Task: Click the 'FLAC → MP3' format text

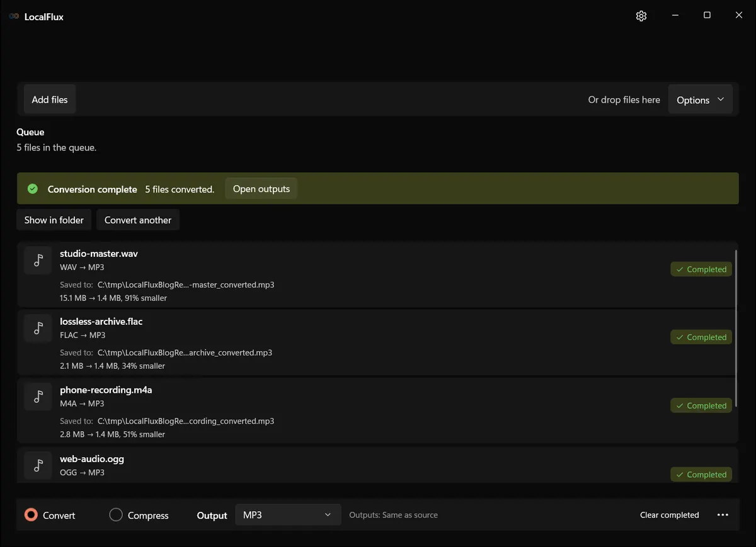Action: [x=83, y=336]
